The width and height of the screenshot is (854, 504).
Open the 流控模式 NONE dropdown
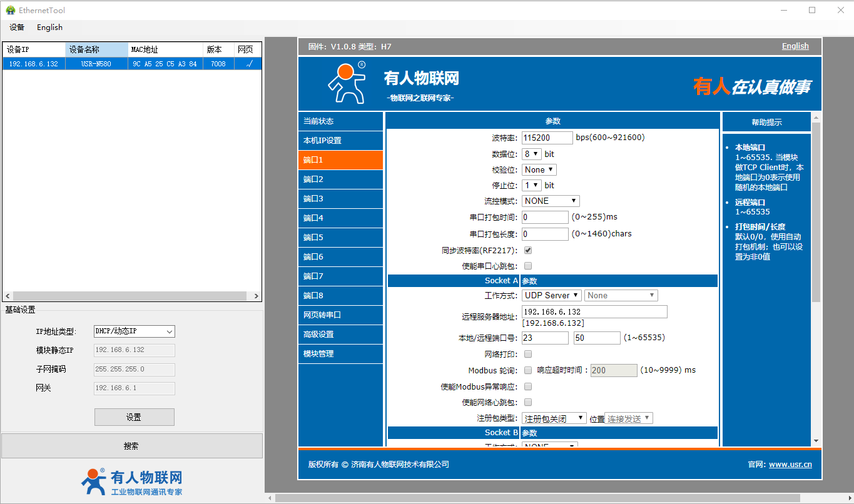551,201
